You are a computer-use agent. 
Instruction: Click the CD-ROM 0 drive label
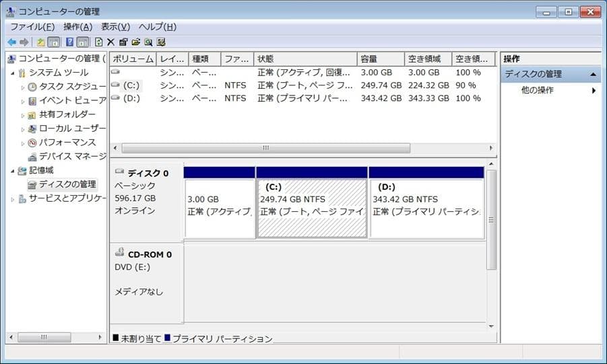point(150,254)
